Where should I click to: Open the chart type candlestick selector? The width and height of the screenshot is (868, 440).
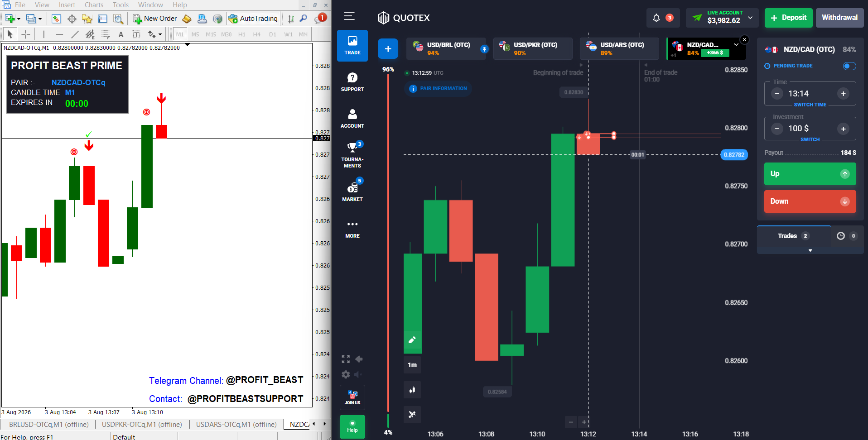tap(412, 390)
